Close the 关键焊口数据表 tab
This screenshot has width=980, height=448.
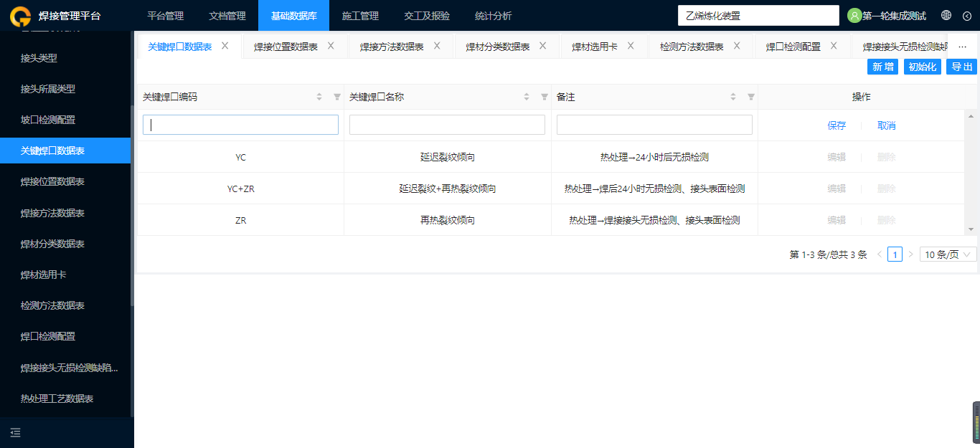[225, 46]
